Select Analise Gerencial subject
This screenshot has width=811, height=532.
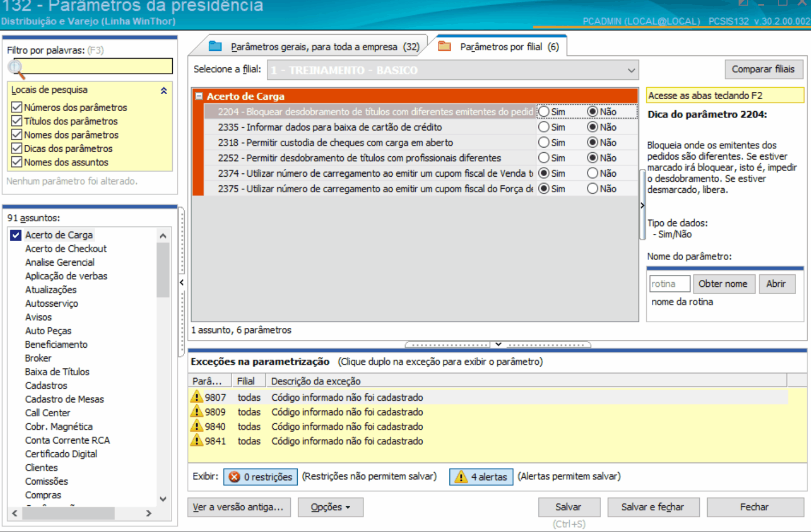click(60, 262)
